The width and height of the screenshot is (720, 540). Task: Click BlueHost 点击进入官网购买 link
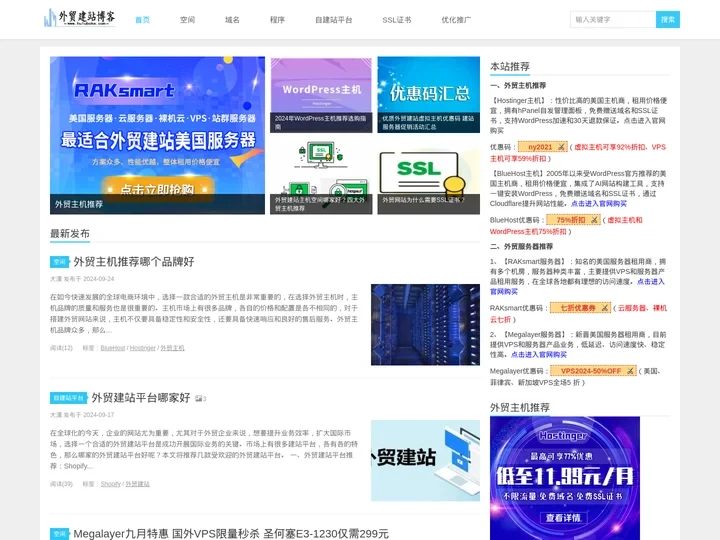pyautogui.click(x=599, y=203)
